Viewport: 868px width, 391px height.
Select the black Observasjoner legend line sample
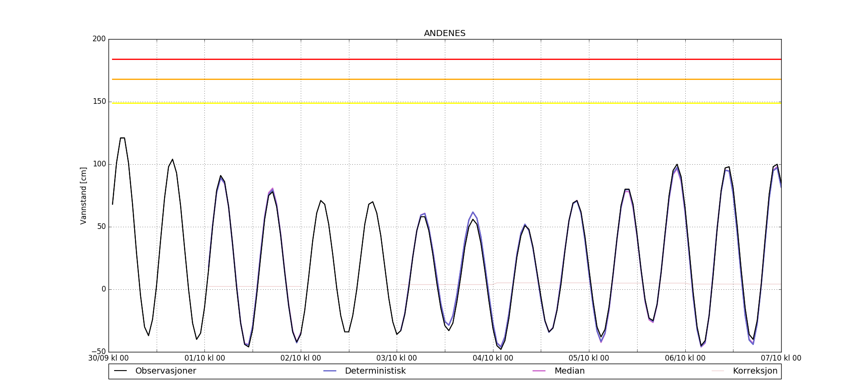tap(120, 371)
